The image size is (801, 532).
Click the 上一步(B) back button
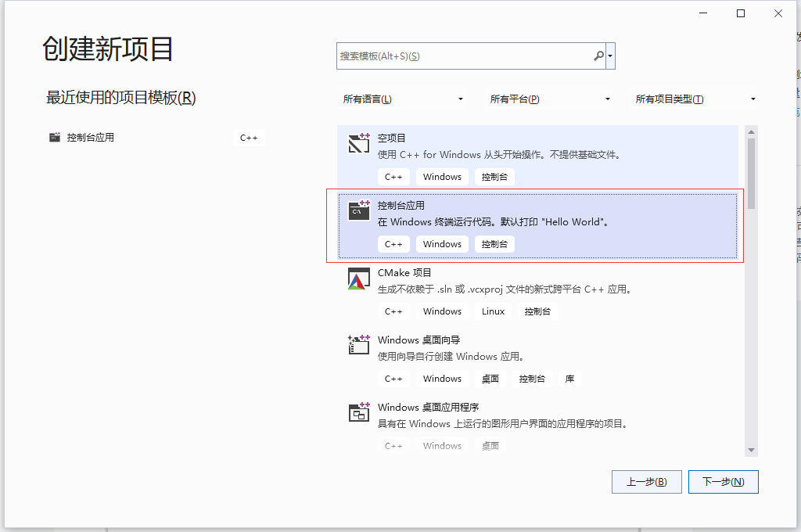647,482
